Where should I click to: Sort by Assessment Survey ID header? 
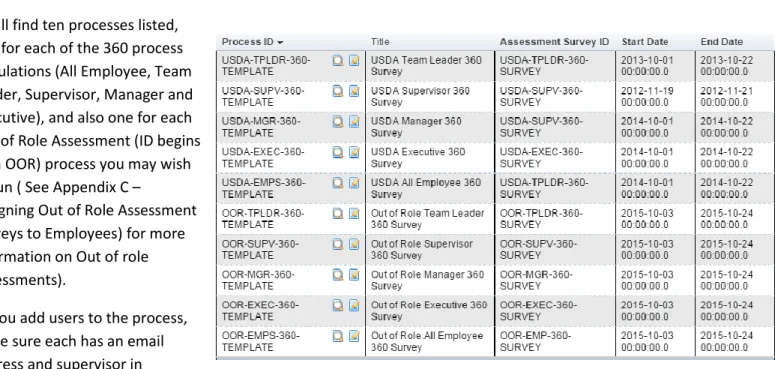(x=554, y=42)
